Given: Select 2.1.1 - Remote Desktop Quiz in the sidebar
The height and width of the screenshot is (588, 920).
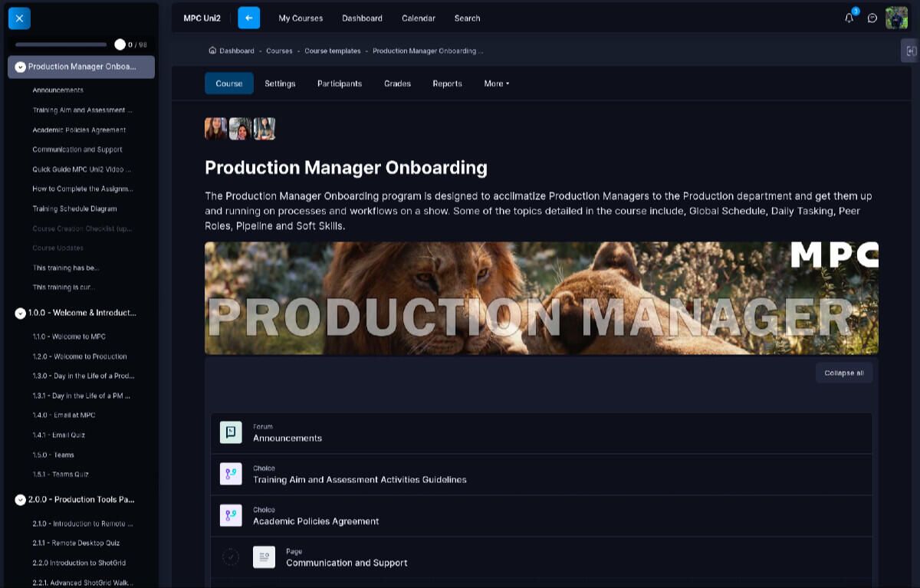Looking at the screenshot, I should (76, 543).
